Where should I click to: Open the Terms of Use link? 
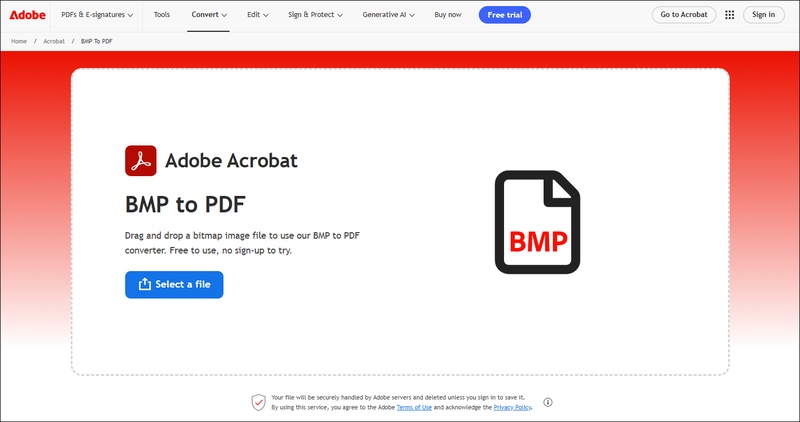[414, 408]
